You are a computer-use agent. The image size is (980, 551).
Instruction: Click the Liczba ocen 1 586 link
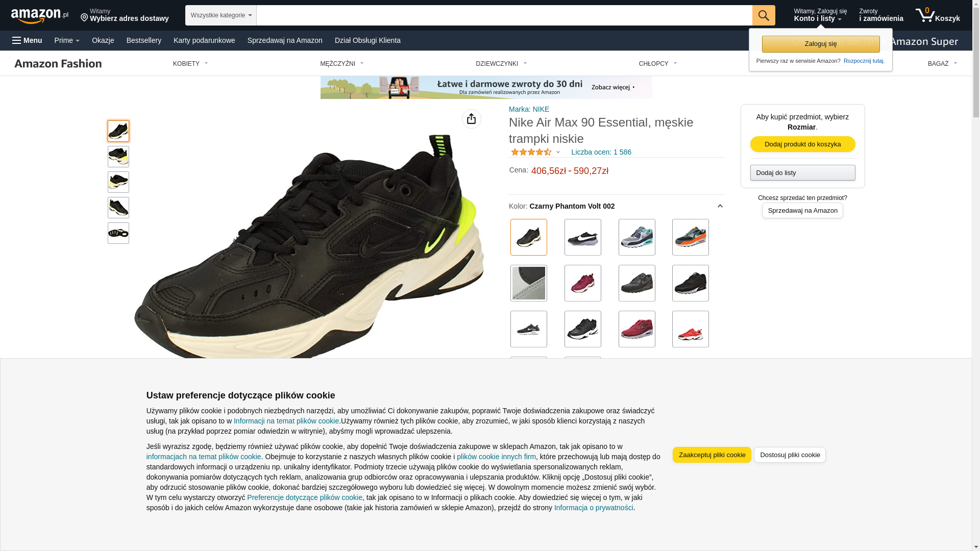tap(601, 152)
